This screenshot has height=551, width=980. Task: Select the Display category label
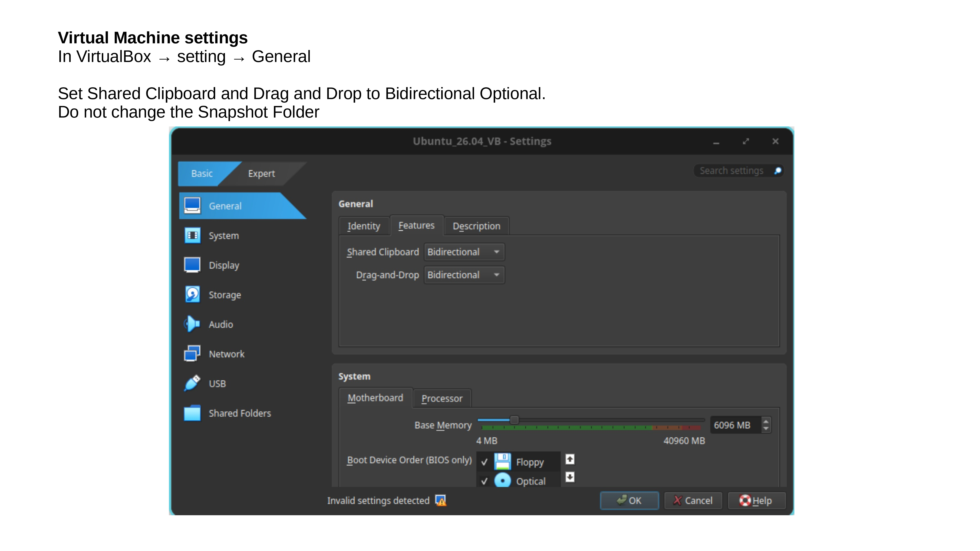click(224, 266)
